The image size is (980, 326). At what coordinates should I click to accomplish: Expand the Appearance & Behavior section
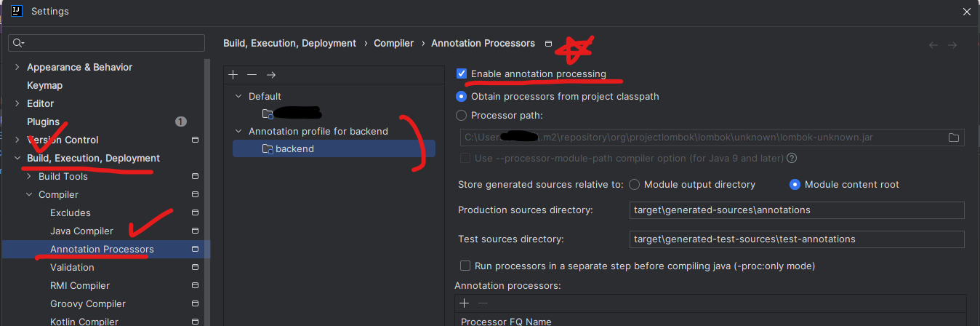[17, 67]
